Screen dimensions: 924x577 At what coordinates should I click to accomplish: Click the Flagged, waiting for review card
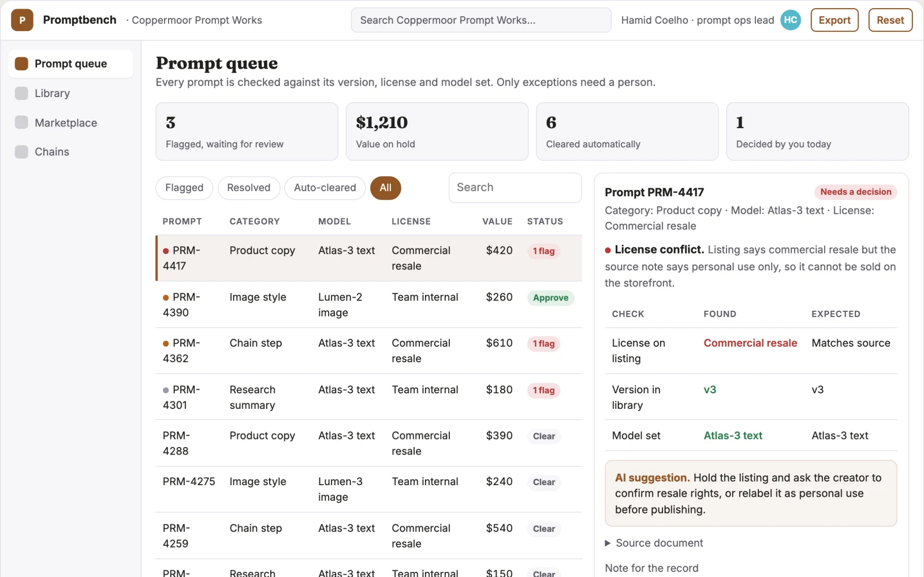tap(247, 132)
